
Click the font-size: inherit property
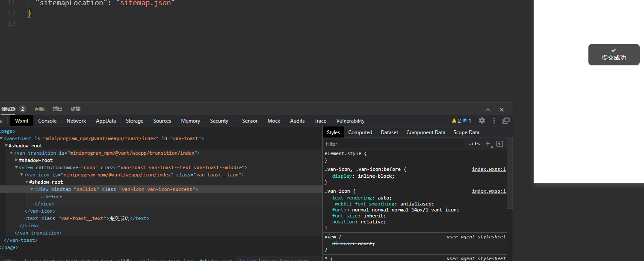pyautogui.click(x=359, y=216)
